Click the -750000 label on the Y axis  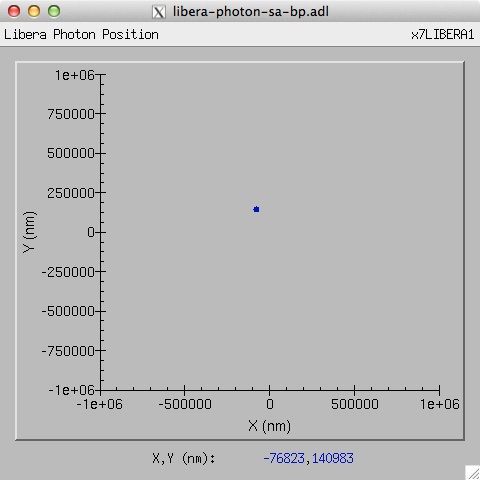(68, 351)
